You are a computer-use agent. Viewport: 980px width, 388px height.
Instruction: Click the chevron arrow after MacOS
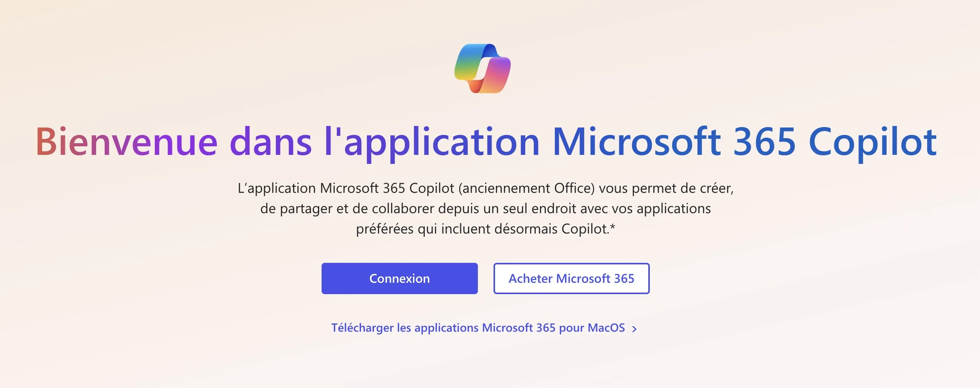pos(635,329)
